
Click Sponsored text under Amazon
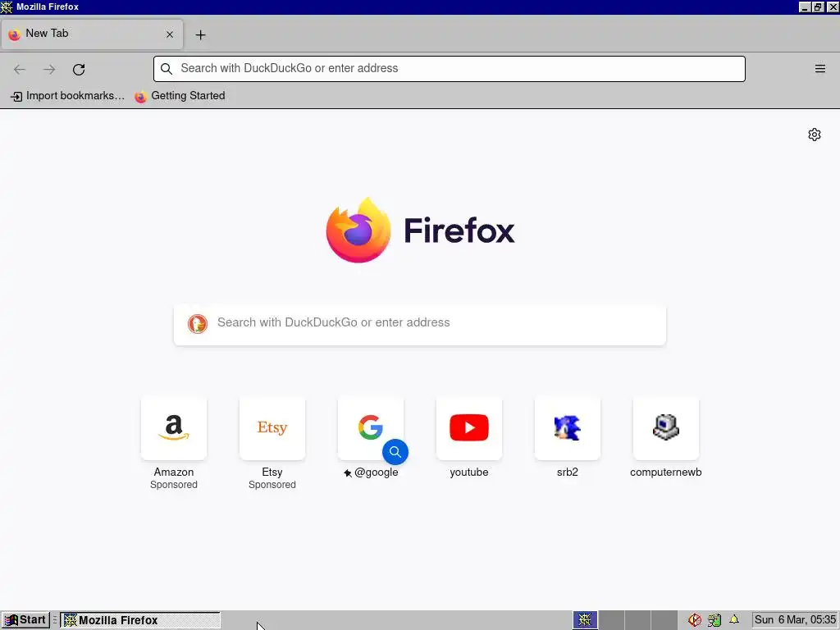click(x=174, y=485)
